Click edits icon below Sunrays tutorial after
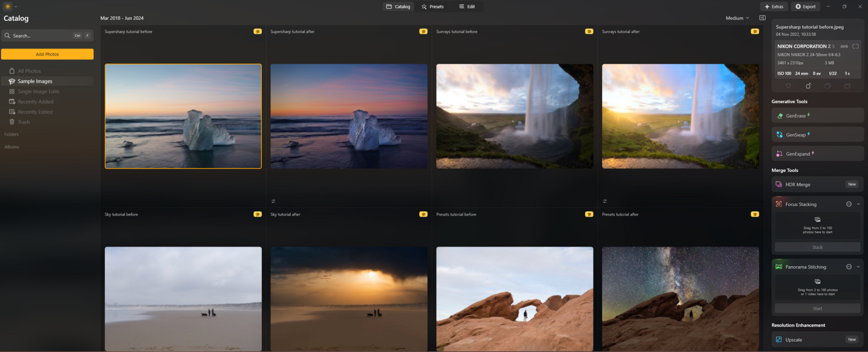The image size is (868, 352). [605, 201]
